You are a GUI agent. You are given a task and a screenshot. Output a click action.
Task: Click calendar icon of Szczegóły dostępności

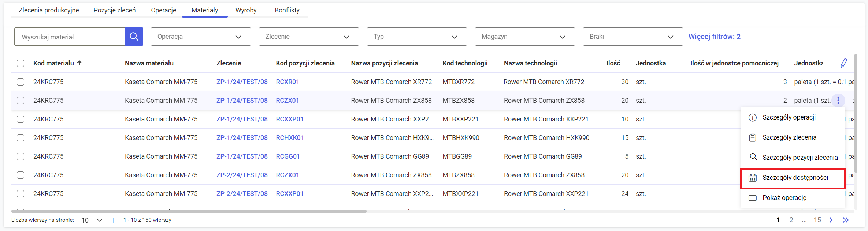coord(753,178)
